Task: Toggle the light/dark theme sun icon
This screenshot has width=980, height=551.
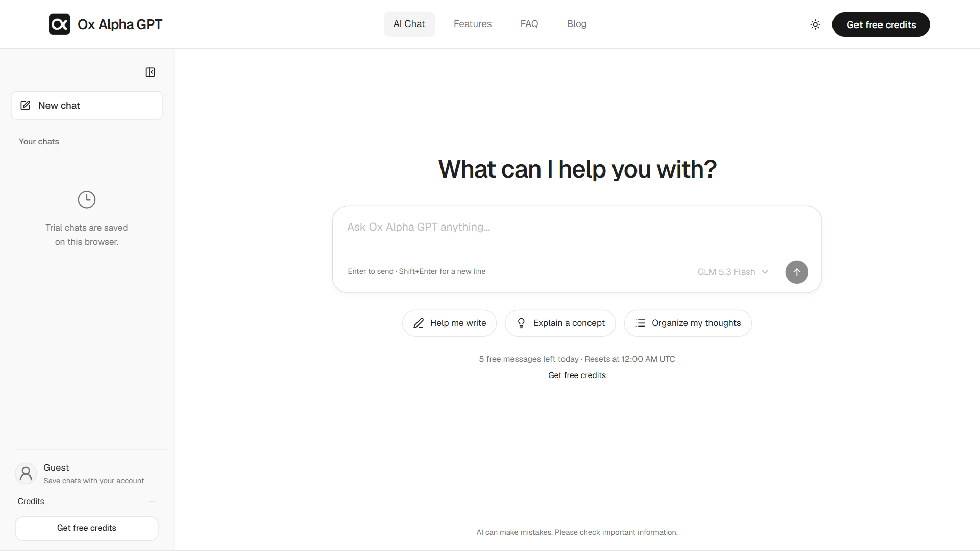Action: click(x=815, y=24)
